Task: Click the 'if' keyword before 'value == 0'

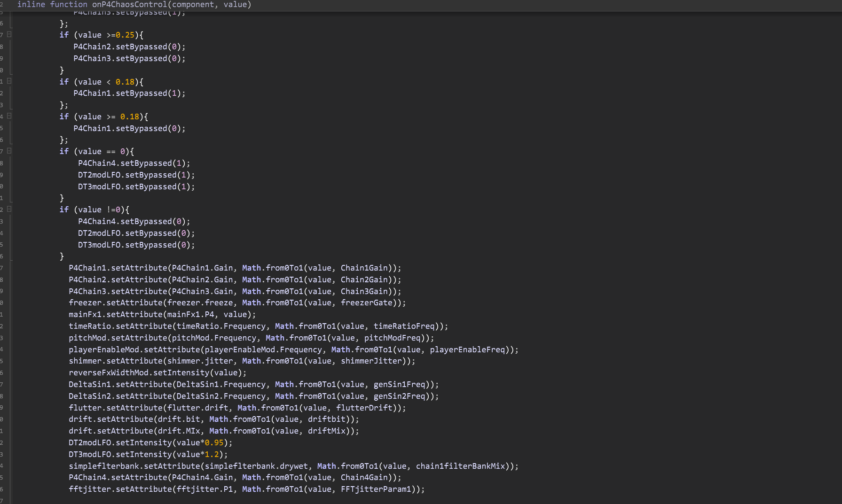Action: click(x=64, y=151)
